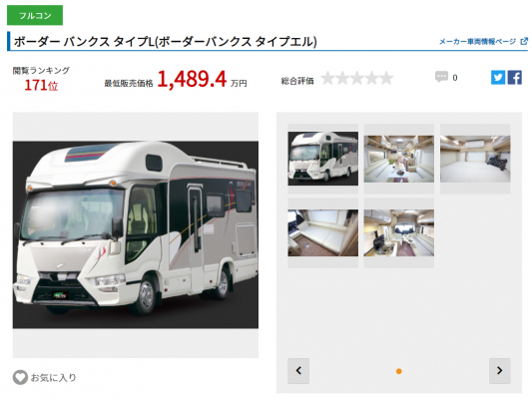Open the external link icon beside メーカー車両情報ページ
This screenshot has height=399, width=532.
coord(524,41)
